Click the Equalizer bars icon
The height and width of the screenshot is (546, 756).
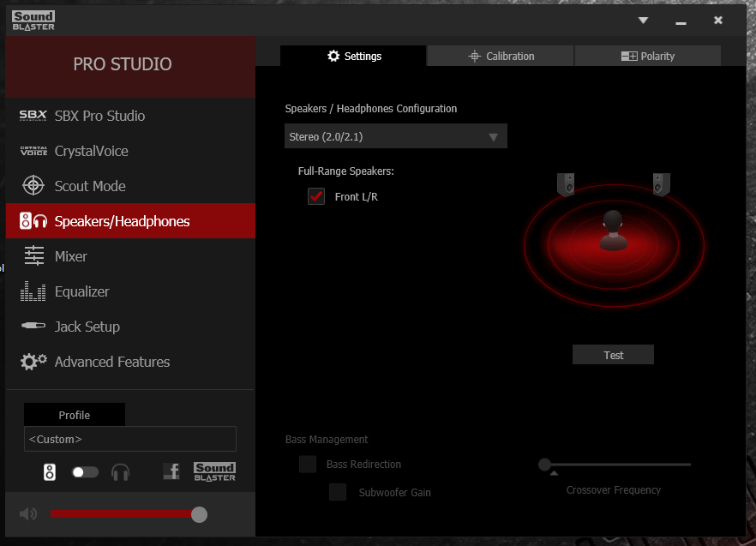point(33,291)
